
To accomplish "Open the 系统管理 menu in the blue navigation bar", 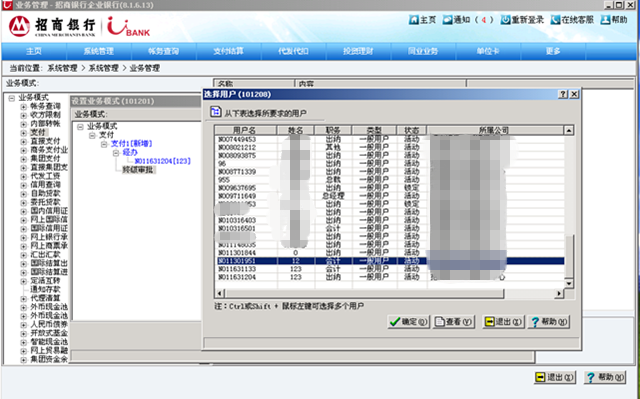I will click(99, 51).
